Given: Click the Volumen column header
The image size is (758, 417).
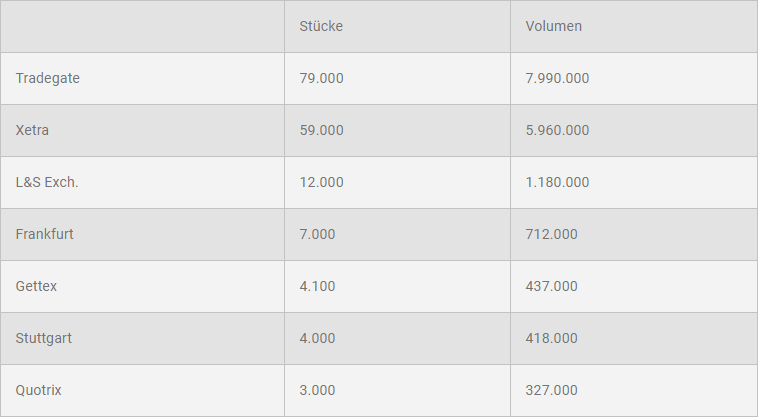Looking at the screenshot, I should pos(553,26).
